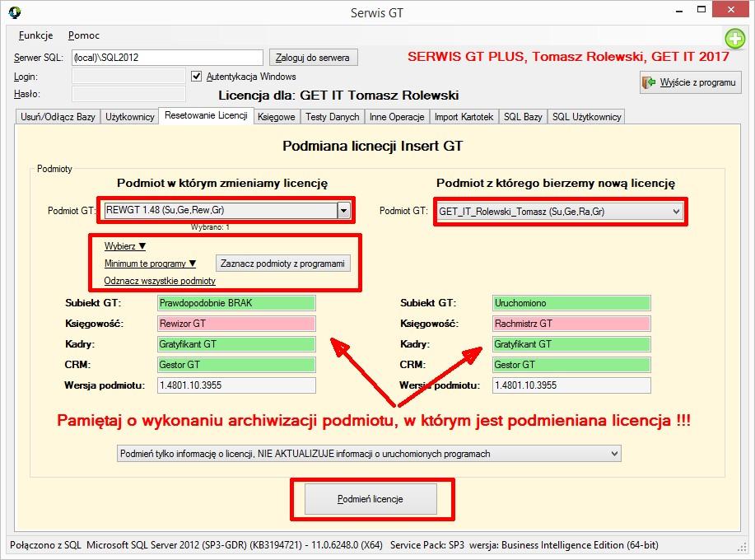The height and width of the screenshot is (560, 755).
Task: Click the Login input field
Action: (128, 76)
